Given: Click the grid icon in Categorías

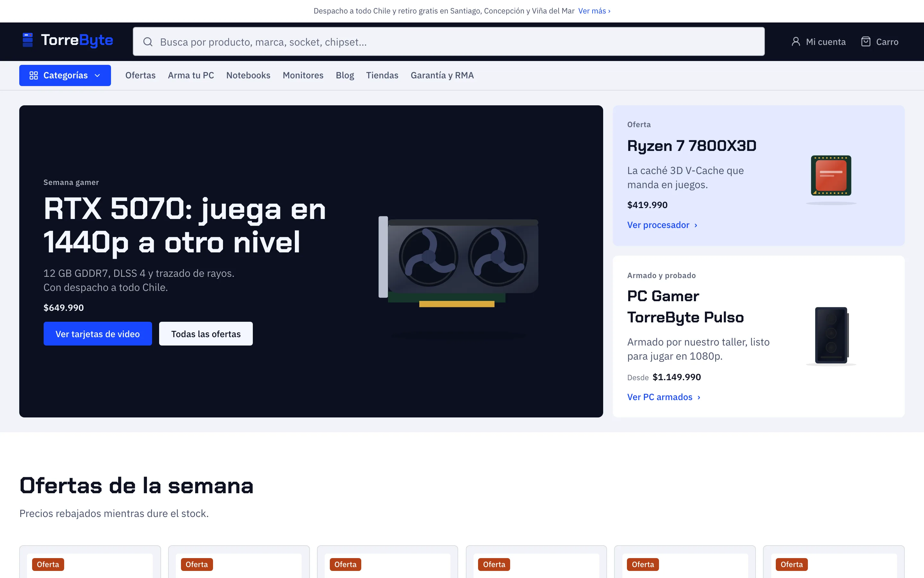Looking at the screenshot, I should 34,75.
